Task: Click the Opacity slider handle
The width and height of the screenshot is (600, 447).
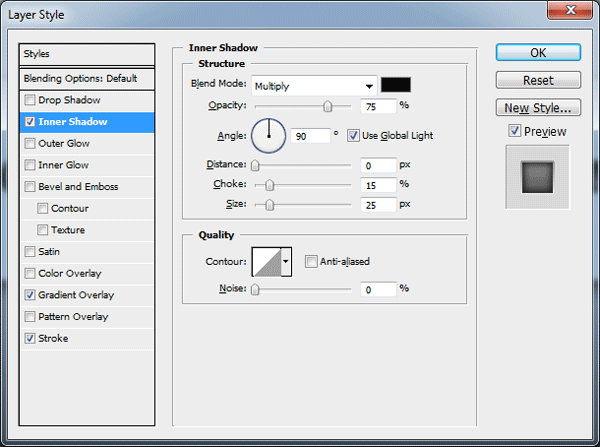Action: [328, 106]
